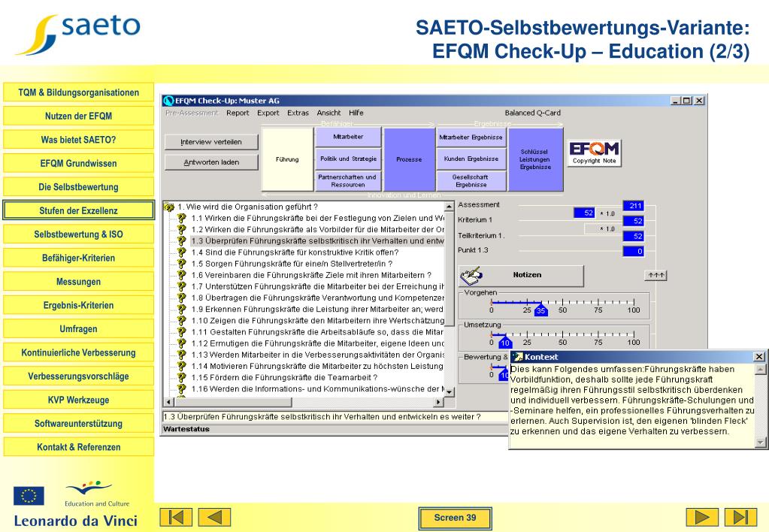This screenshot has width=769, height=532.
Task: Click the Kontext panel title icon
Action: click(x=517, y=357)
